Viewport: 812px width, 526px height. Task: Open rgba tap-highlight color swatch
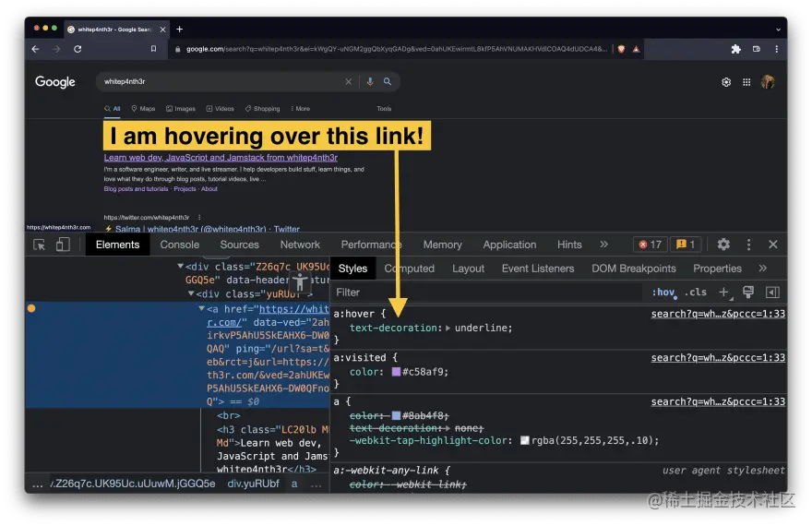coord(525,440)
